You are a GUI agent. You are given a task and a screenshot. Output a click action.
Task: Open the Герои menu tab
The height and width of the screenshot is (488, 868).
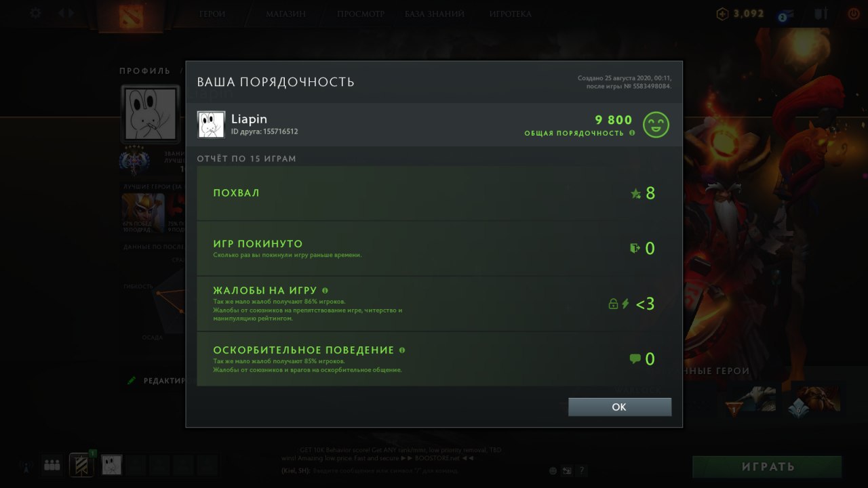pyautogui.click(x=212, y=14)
